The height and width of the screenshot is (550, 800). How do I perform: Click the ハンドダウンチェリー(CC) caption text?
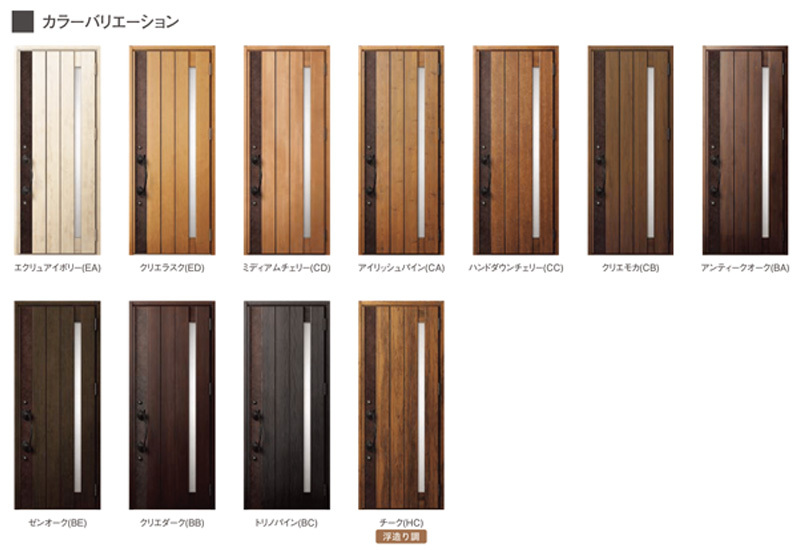pyautogui.click(x=516, y=268)
